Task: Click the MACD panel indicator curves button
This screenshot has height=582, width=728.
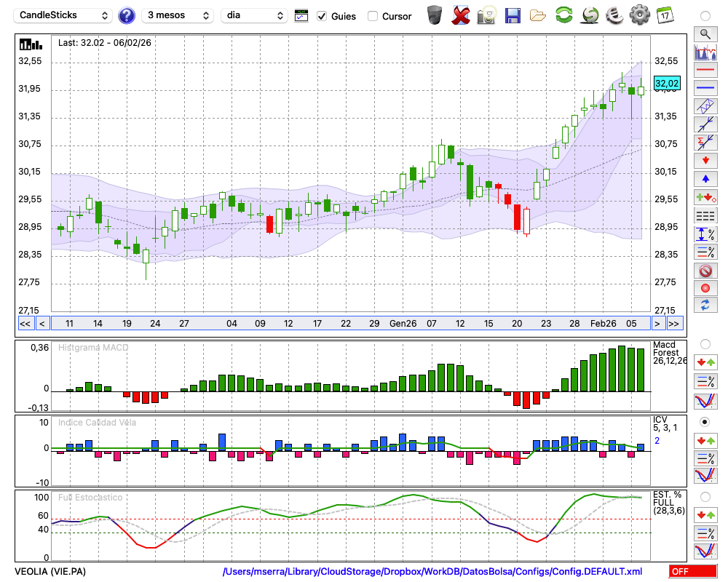Action: point(705,401)
